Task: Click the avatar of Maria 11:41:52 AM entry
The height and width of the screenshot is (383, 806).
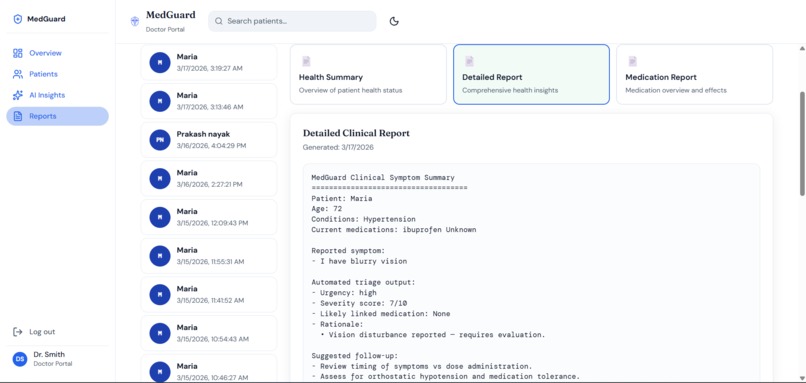Action: click(160, 295)
